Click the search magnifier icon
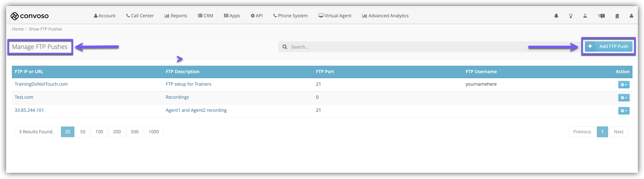 click(284, 47)
